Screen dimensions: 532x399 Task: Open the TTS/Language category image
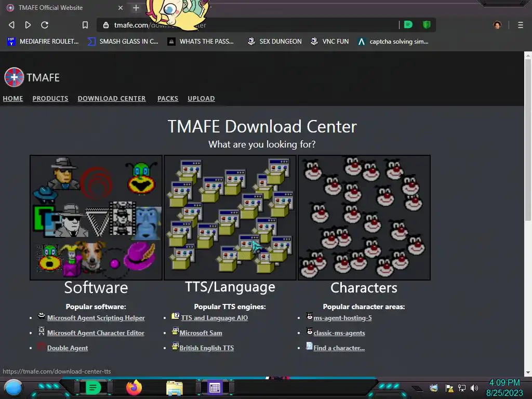(x=230, y=218)
